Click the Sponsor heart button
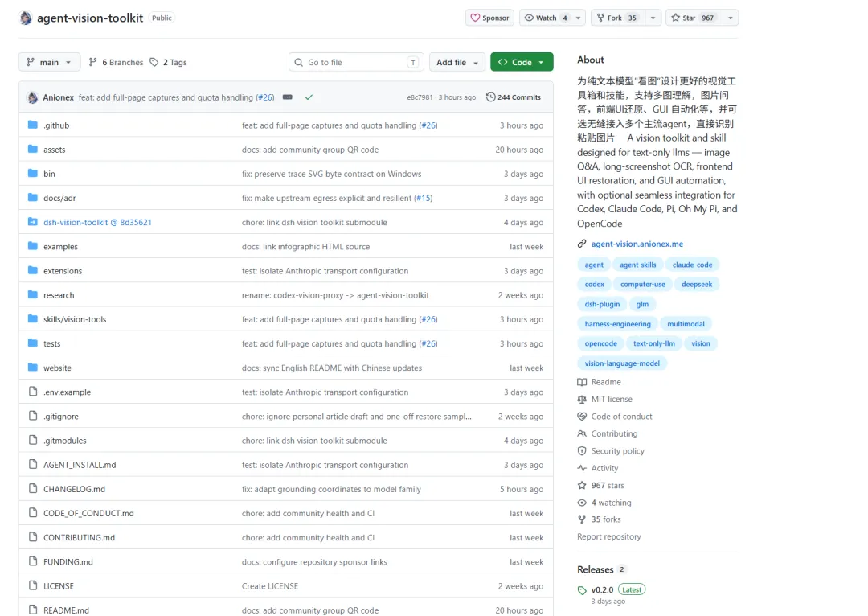 [x=490, y=18]
